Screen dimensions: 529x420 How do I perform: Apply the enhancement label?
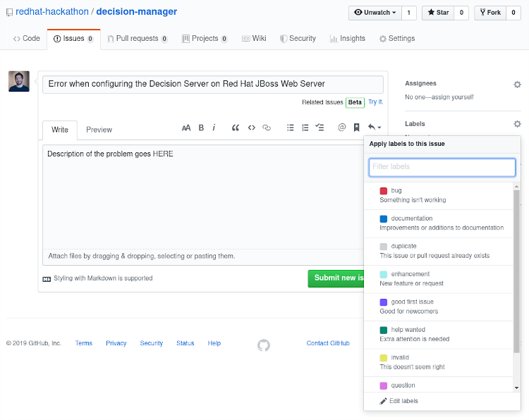click(439, 279)
